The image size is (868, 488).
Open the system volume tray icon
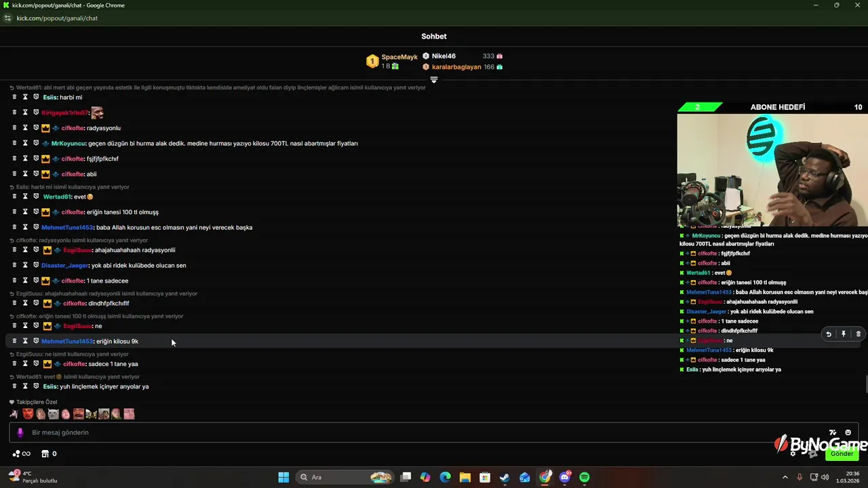click(x=825, y=477)
